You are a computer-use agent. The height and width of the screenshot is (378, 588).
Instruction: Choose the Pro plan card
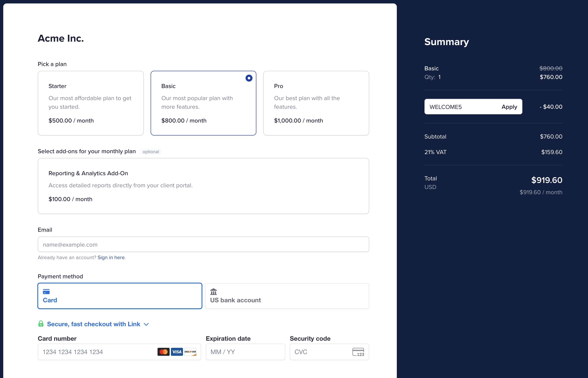point(316,103)
